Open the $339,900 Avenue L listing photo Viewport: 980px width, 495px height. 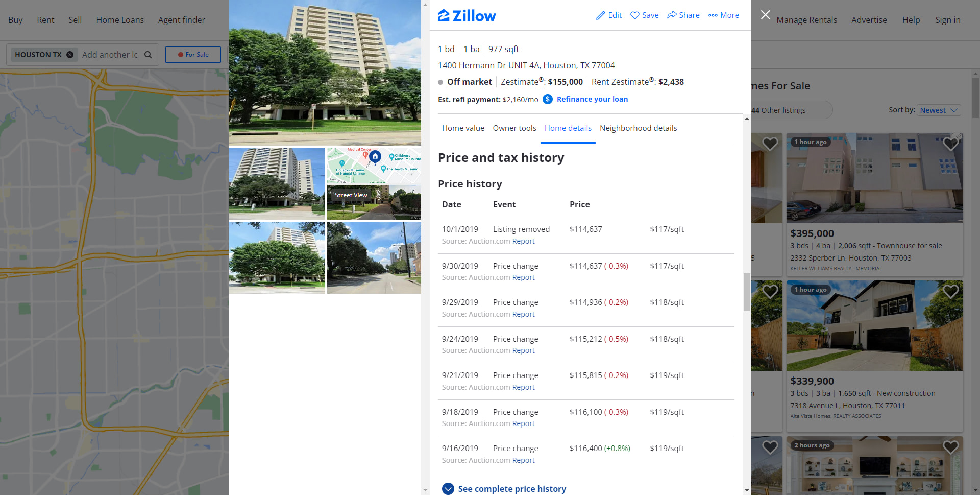[x=874, y=325]
